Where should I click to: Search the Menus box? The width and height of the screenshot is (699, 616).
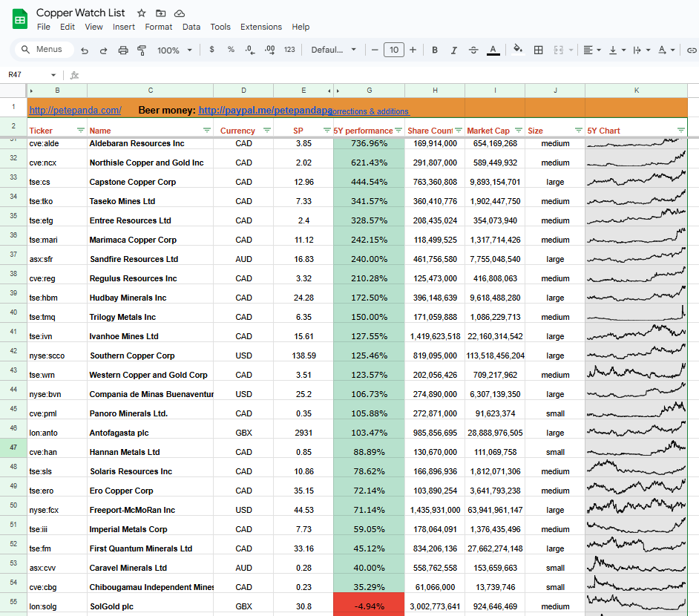[x=44, y=50]
